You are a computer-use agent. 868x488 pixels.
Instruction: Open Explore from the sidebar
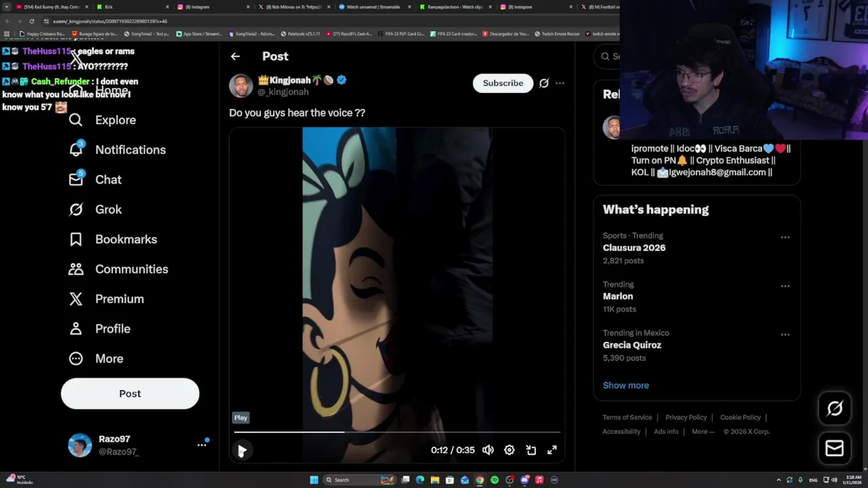tap(102, 120)
